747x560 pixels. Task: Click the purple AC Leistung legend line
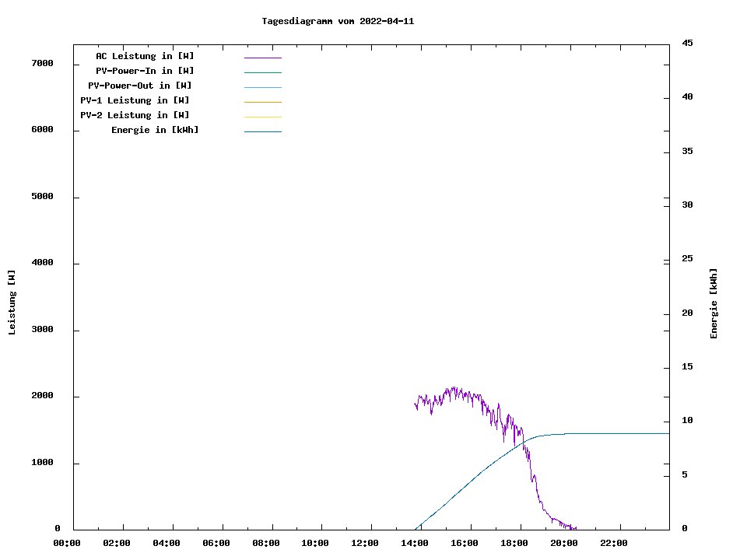(262, 58)
